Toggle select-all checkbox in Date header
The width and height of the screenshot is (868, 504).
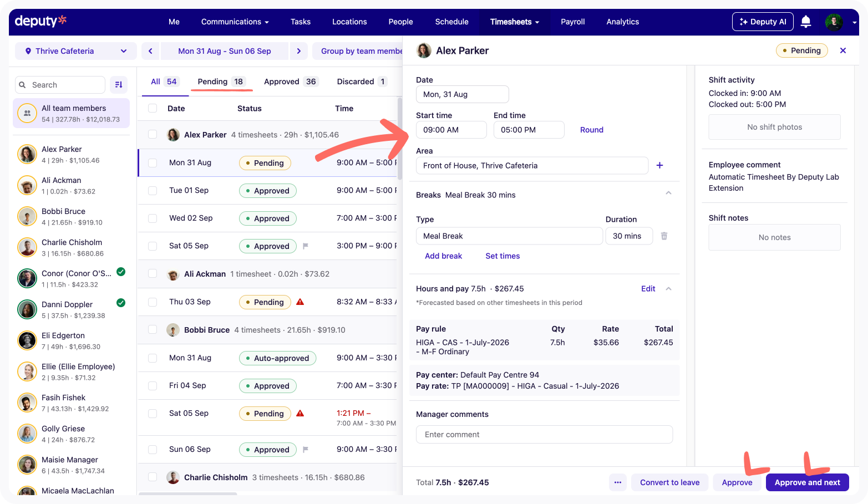click(x=153, y=109)
